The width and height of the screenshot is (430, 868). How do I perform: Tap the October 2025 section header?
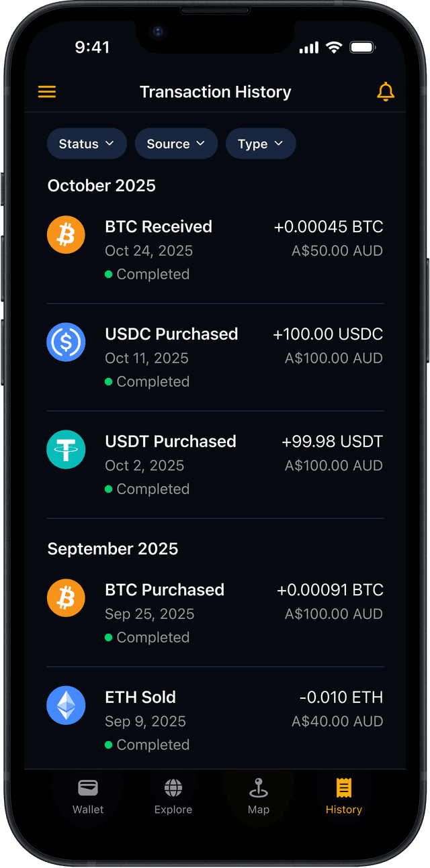pos(101,186)
